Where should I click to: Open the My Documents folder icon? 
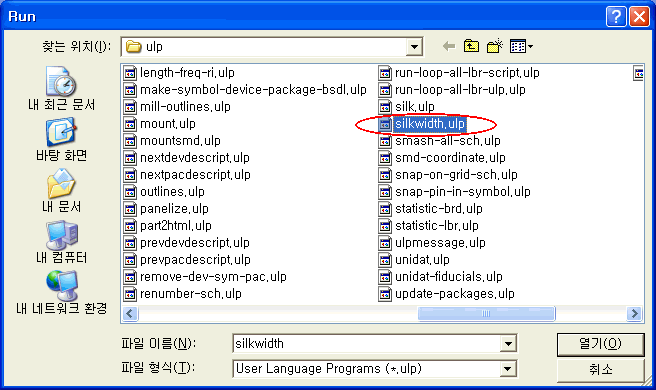click(61, 183)
